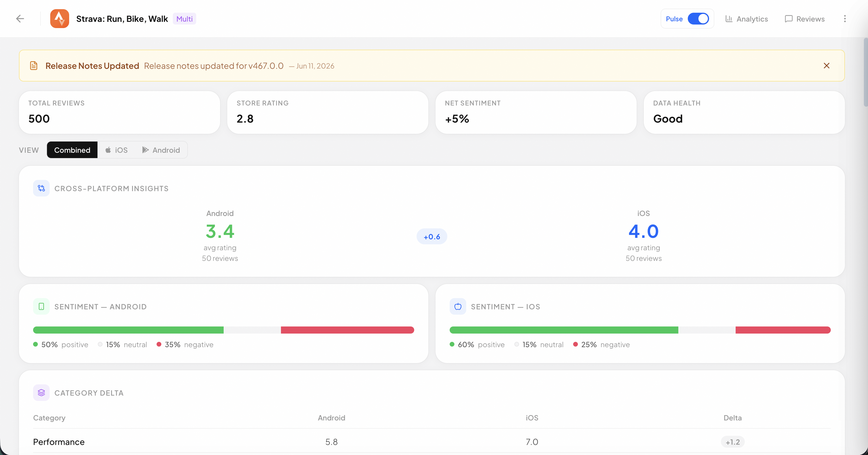Click the page's vertical scrollbar

(866, 72)
